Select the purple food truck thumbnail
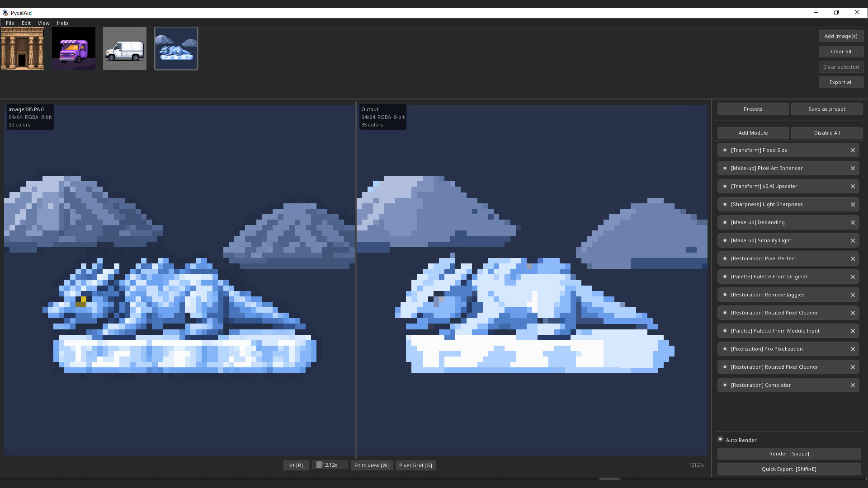This screenshot has width=868, height=488. pyautogui.click(x=74, y=48)
